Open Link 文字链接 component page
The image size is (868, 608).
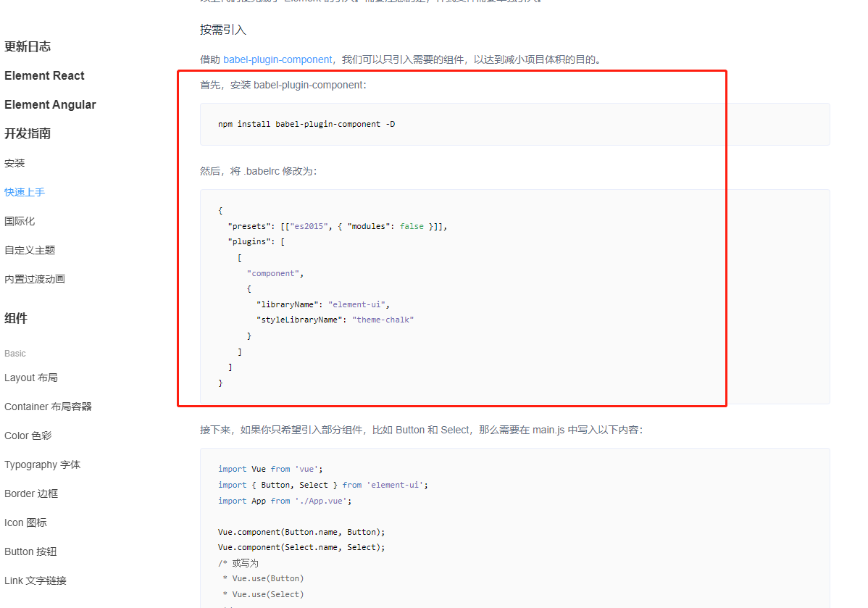point(36,580)
